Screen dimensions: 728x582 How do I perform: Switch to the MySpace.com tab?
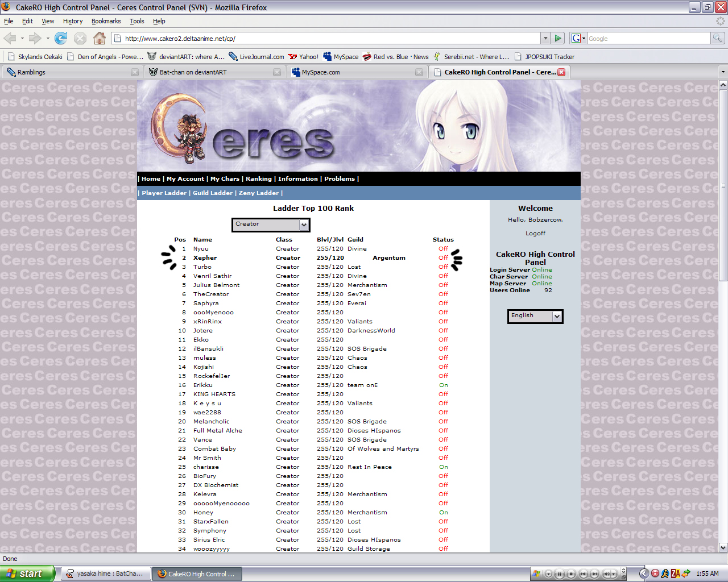(x=357, y=72)
